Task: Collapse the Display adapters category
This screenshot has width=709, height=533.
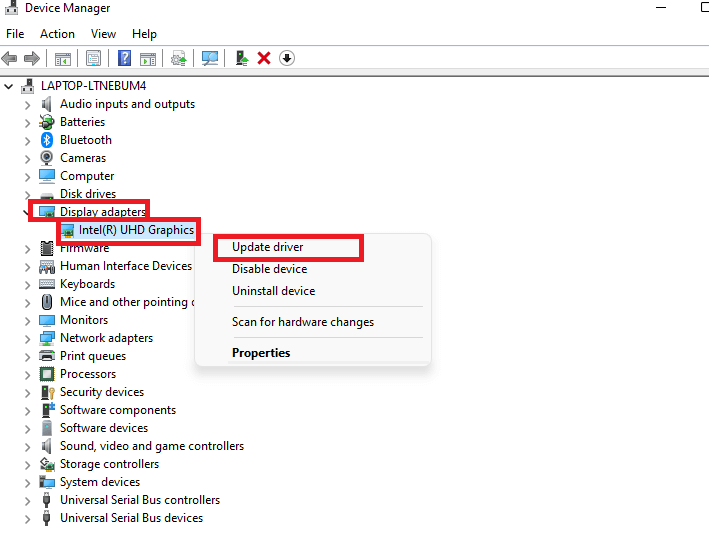Action: pos(27,212)
